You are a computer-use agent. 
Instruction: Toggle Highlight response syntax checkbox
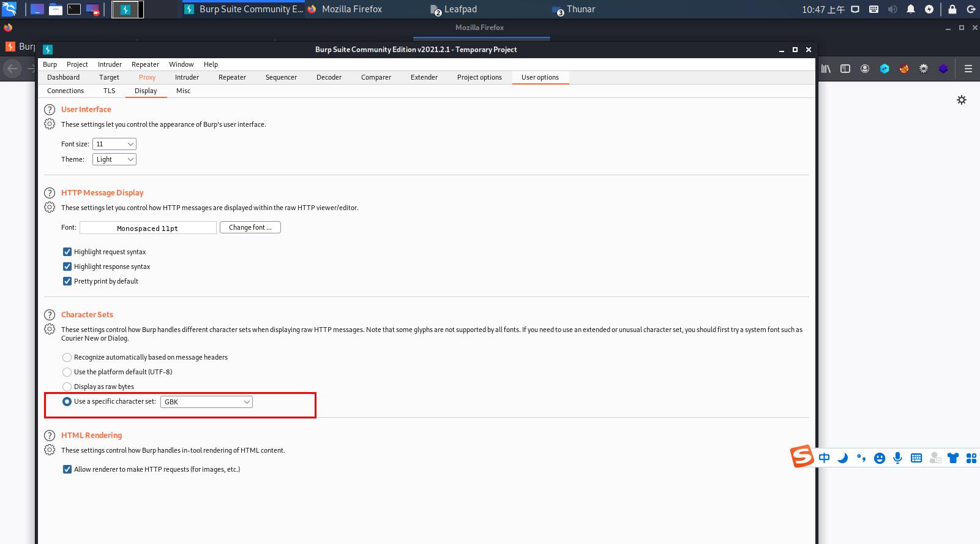pyautogui.click(x=67, y=266)
